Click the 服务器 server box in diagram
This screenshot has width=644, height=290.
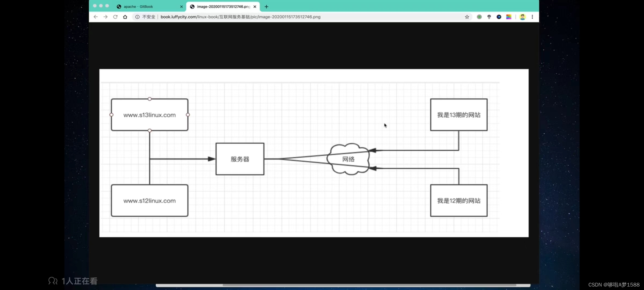point(240,159)
